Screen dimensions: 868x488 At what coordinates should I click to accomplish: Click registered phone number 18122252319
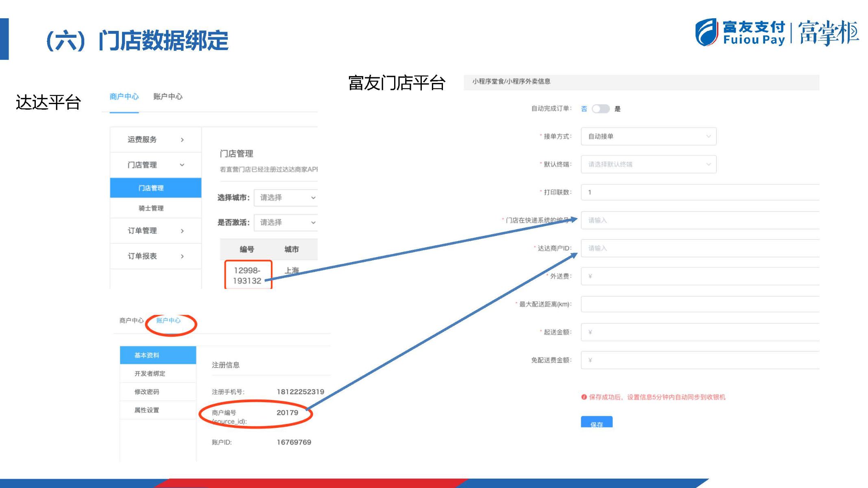tap(301, 392)
